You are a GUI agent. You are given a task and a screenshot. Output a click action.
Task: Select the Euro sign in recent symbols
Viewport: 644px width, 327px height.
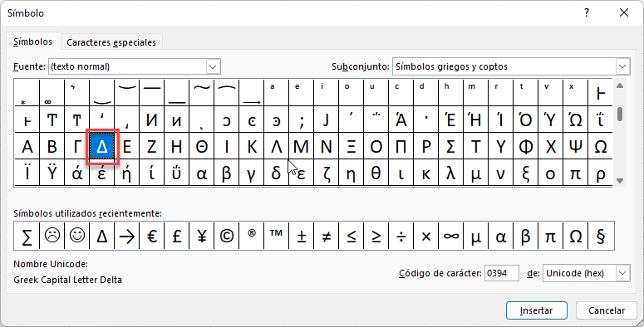click(x=152, y=236)
